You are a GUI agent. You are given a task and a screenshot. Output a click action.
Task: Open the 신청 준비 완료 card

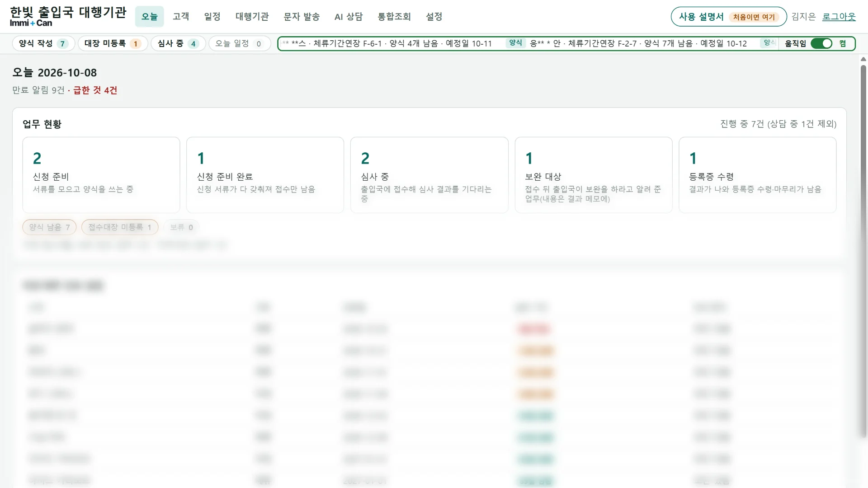265,175
